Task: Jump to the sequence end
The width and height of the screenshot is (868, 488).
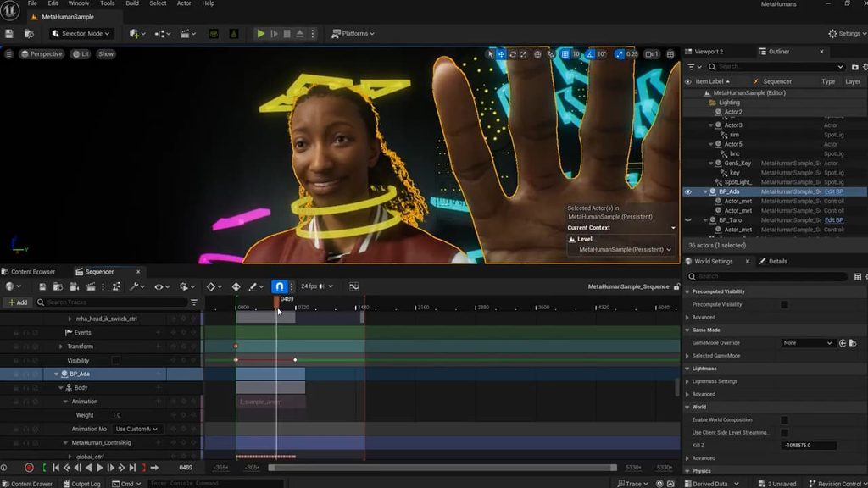Action: point(132,468)
